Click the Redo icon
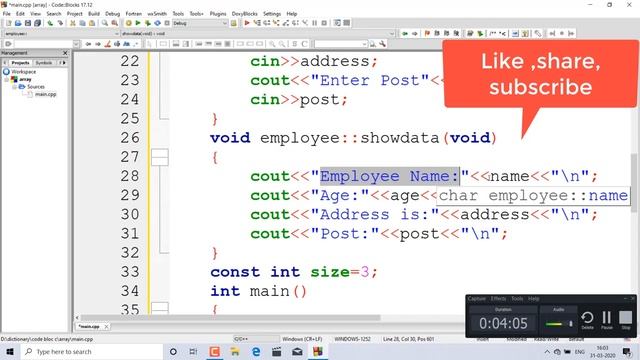This screenshot has height=360, width=640. (60, 23)
